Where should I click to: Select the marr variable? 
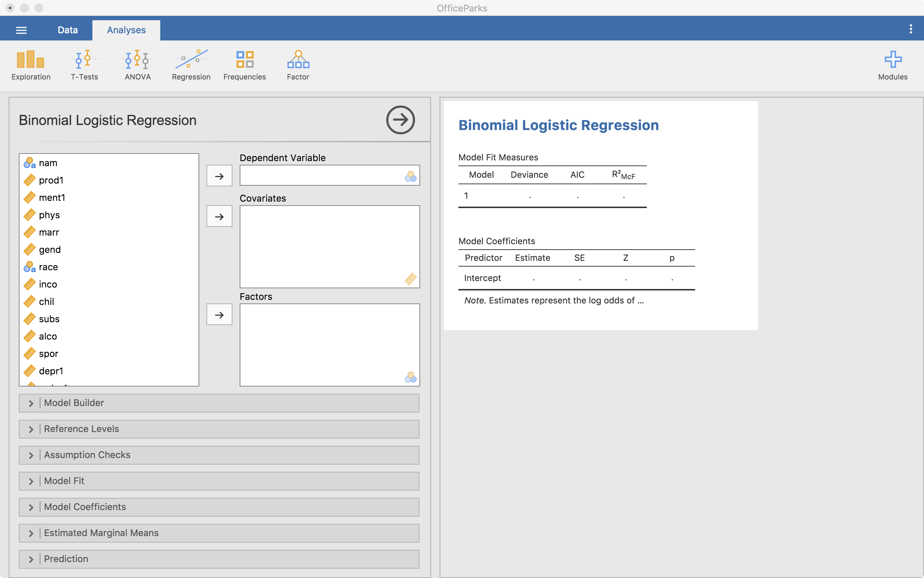pos(109,232)
